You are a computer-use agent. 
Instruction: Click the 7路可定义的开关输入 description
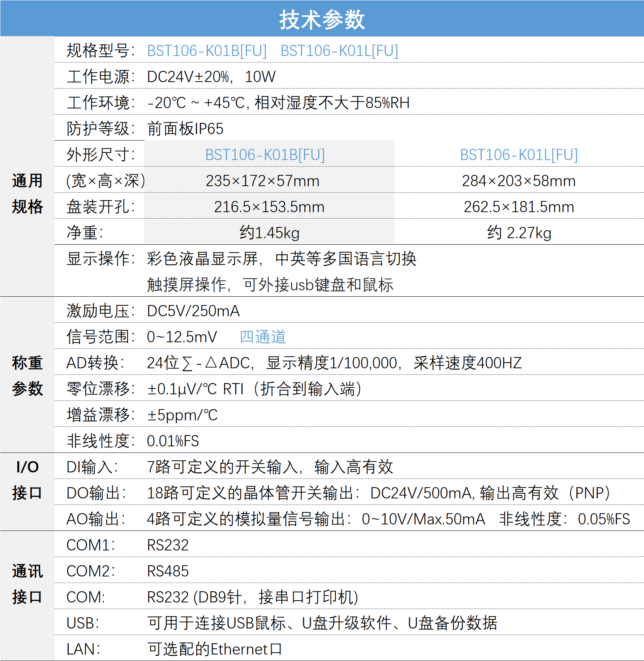tap(270, 467)
